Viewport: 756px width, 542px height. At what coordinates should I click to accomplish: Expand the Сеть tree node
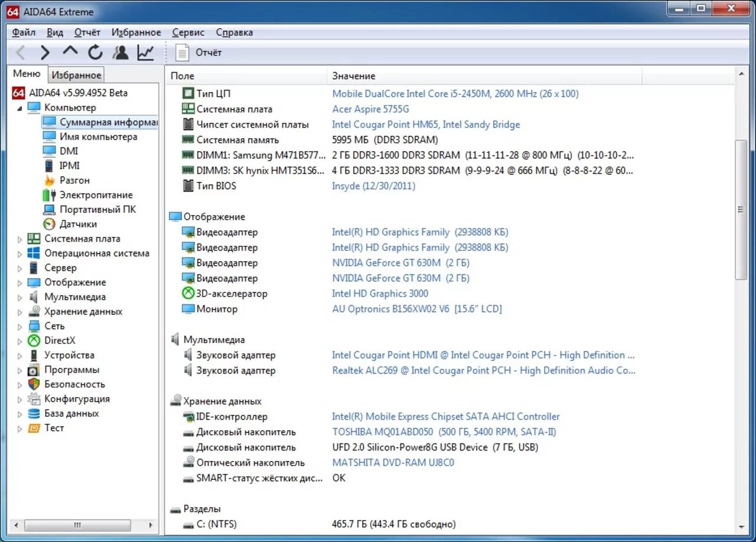(19, 327)
